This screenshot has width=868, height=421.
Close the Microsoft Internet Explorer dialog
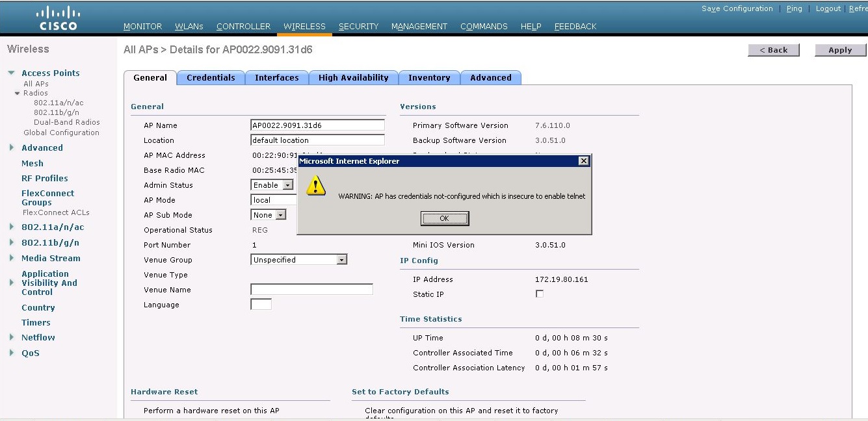click(x=584, y=160)
